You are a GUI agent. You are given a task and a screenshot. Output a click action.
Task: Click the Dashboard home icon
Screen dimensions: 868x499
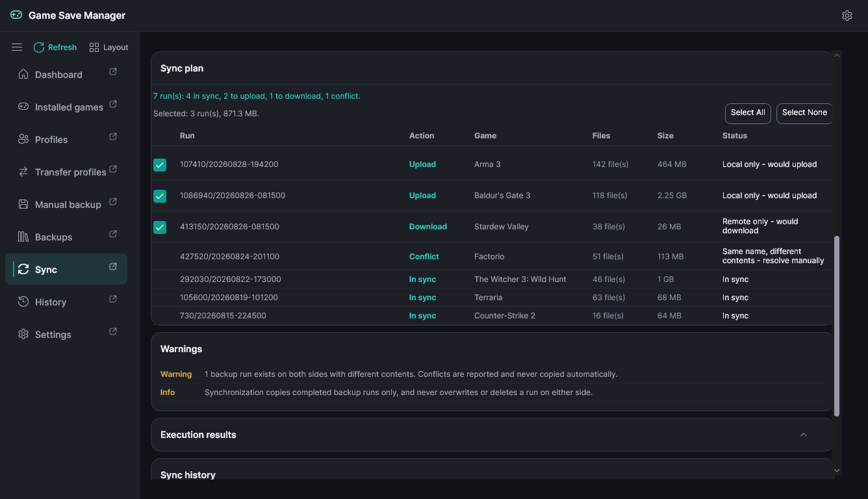(x=23, y=74)
